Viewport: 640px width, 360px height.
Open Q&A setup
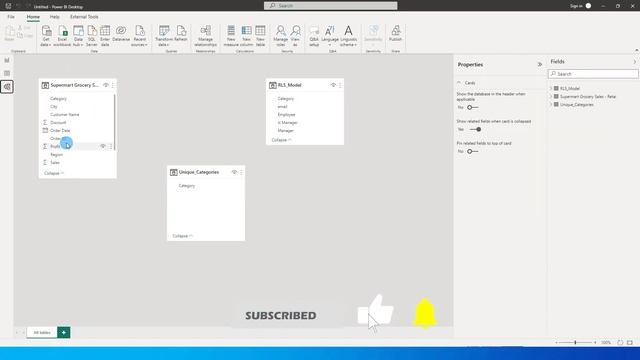(314, 36)
